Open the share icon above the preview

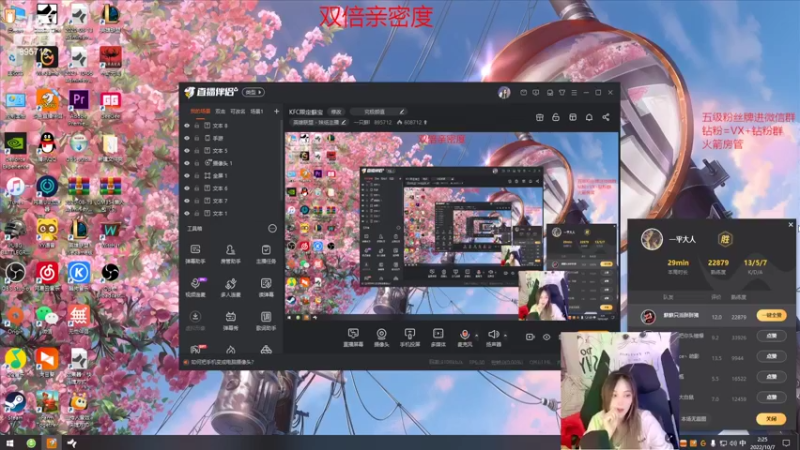[x=606, y=117]
